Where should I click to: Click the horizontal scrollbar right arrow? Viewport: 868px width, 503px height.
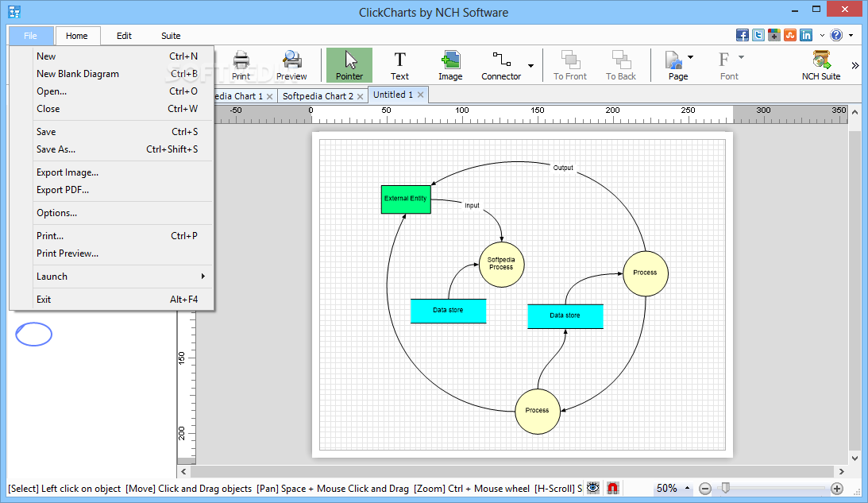click(842, 471)
